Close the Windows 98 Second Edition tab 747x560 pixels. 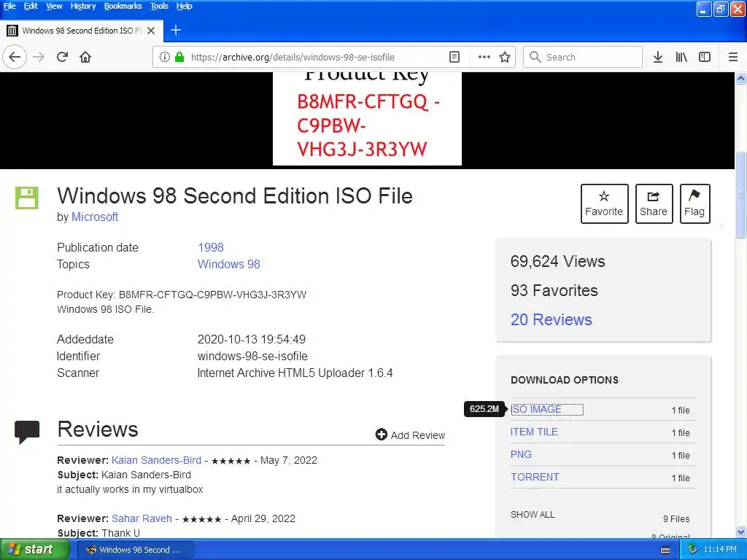click(x=151, y=31)
